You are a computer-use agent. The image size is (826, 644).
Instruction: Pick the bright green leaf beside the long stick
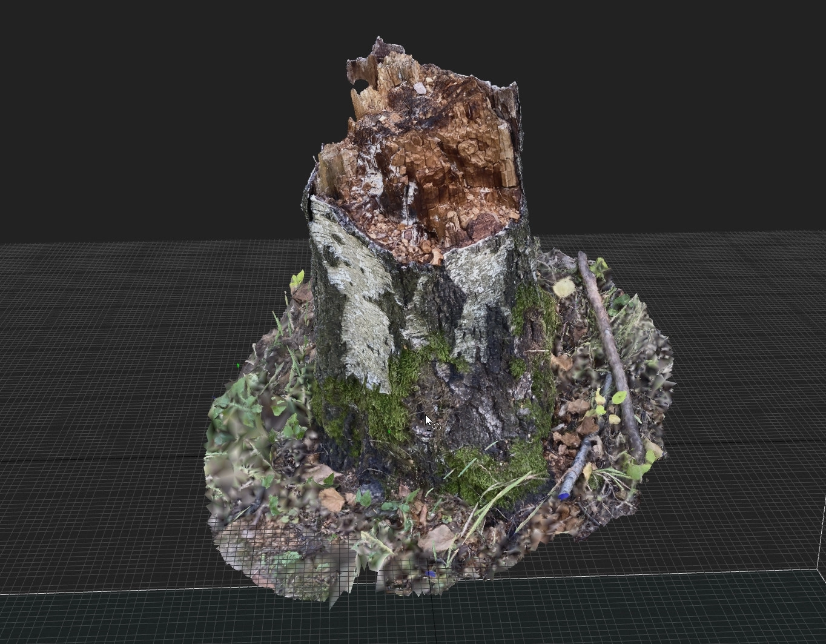click(619, 397)
